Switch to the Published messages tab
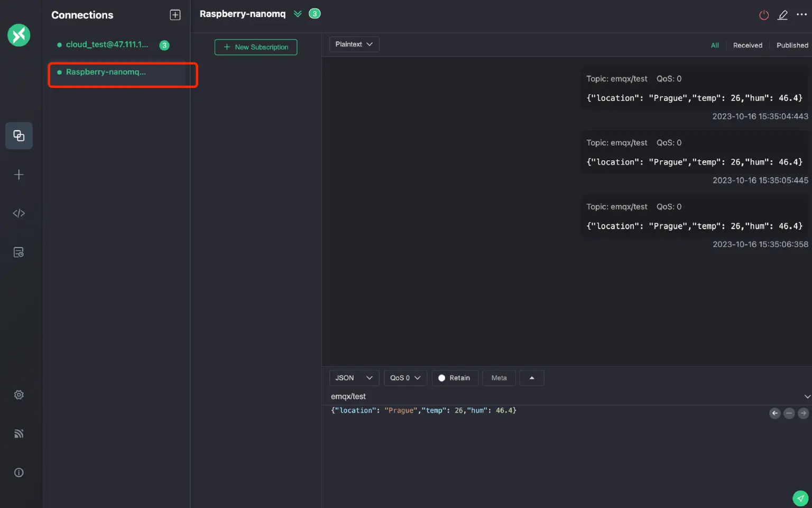The width and height of the screenshot is (812, 508). pos(792,46)
